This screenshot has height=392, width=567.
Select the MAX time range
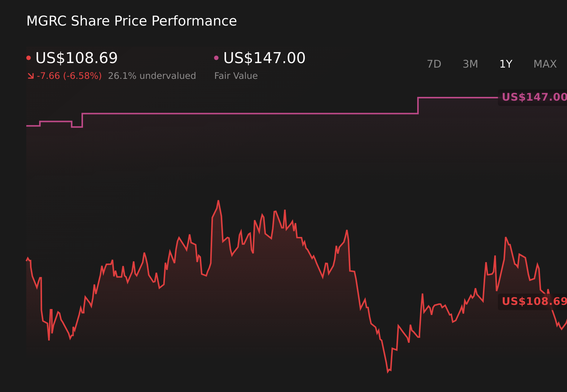point(544,64)
